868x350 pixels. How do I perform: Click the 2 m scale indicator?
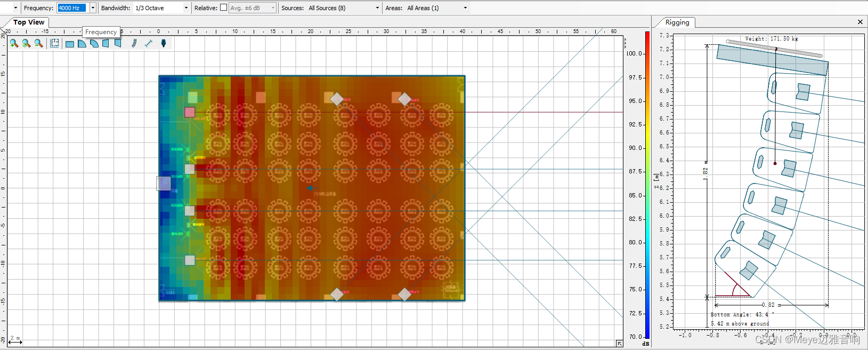[15, 340]
